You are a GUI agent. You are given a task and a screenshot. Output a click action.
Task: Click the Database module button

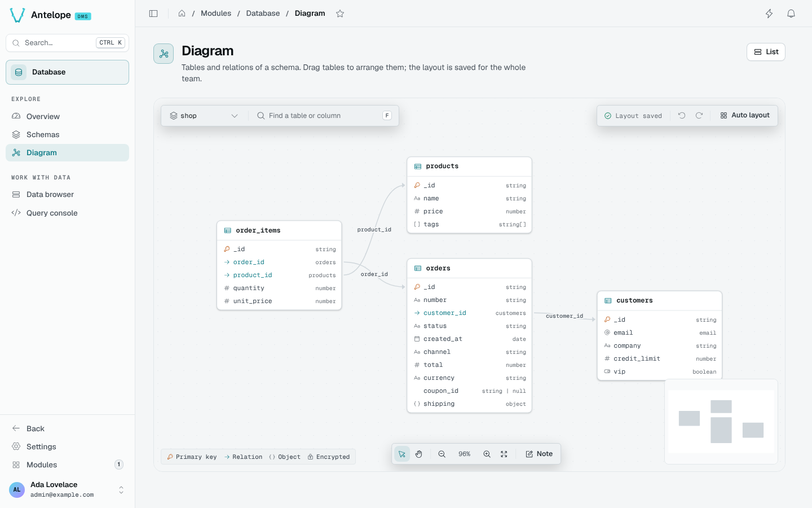67,72
